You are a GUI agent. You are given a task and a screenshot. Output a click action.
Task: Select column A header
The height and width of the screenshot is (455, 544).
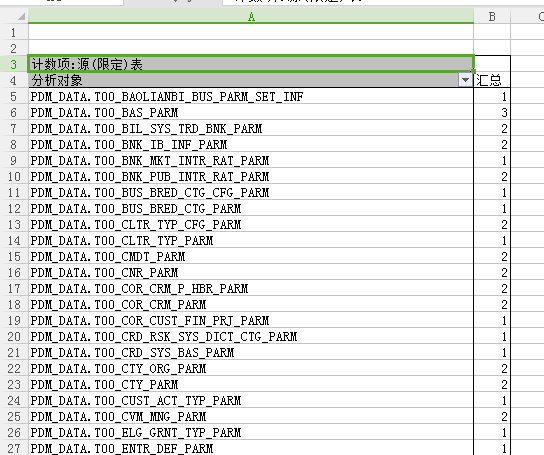(251, 17)
